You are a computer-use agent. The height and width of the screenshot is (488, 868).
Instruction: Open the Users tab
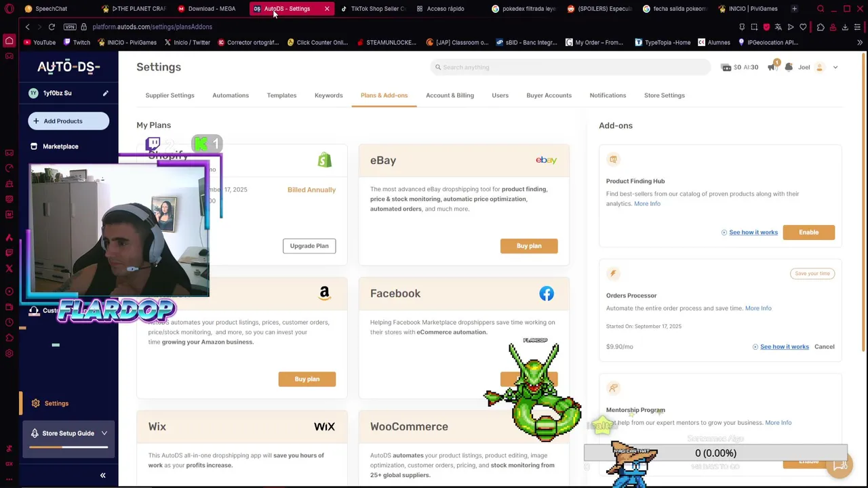coord(500,96)
